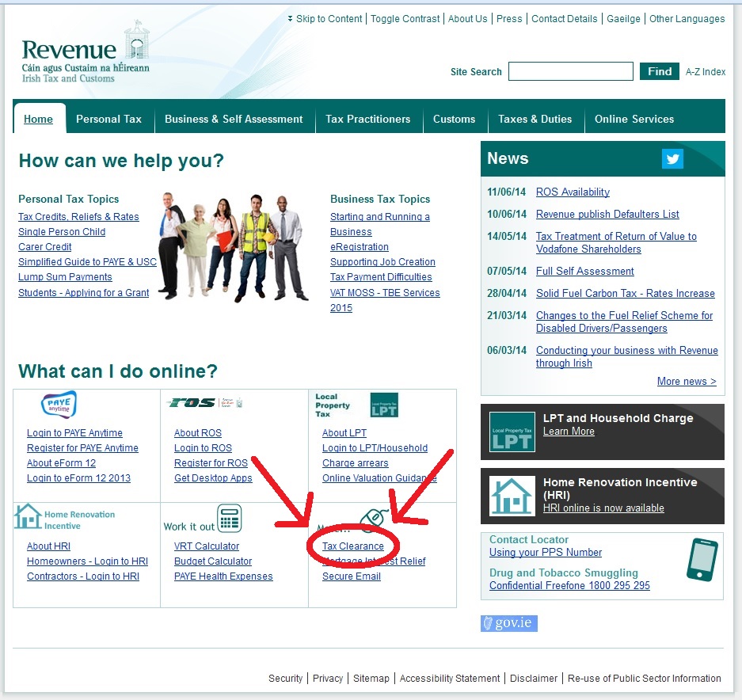
Task: Click Toggle Contrast link
Action: (405, 19)
